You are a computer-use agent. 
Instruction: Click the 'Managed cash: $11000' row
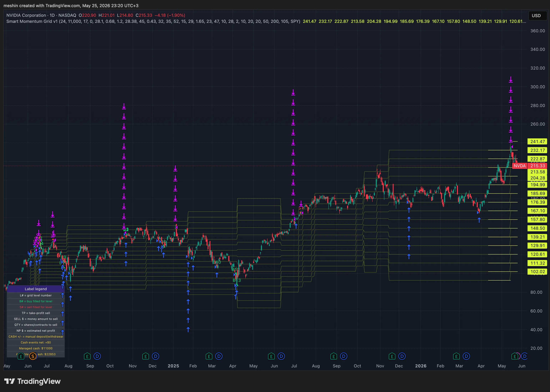(36, 348)
